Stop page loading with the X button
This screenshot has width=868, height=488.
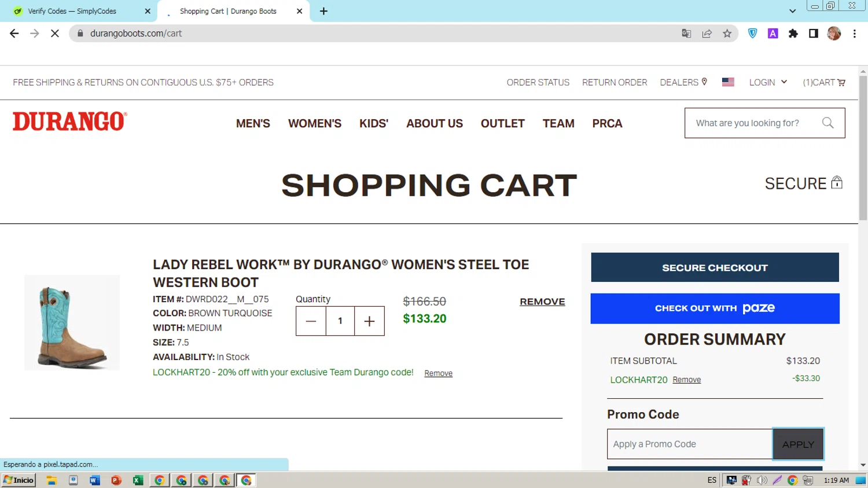pos(55,34)
